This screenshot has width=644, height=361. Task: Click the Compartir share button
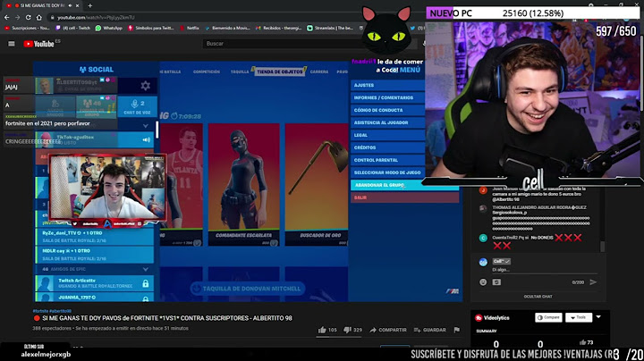[x=388, y=330]
